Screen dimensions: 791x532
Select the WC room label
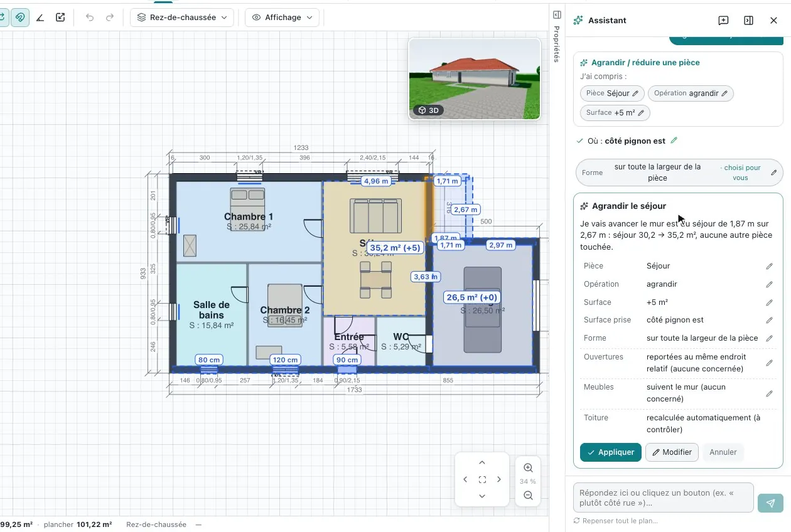401,337
